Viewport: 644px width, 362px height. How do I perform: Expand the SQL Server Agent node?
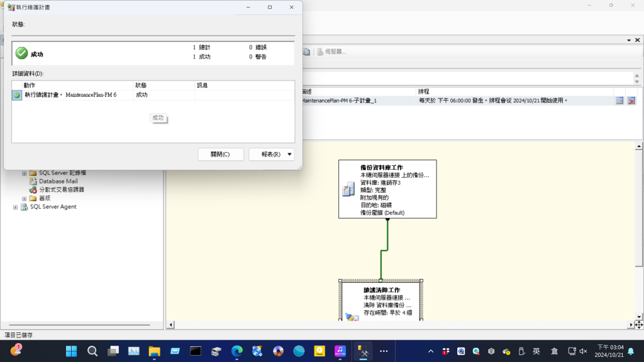[15, 207]
